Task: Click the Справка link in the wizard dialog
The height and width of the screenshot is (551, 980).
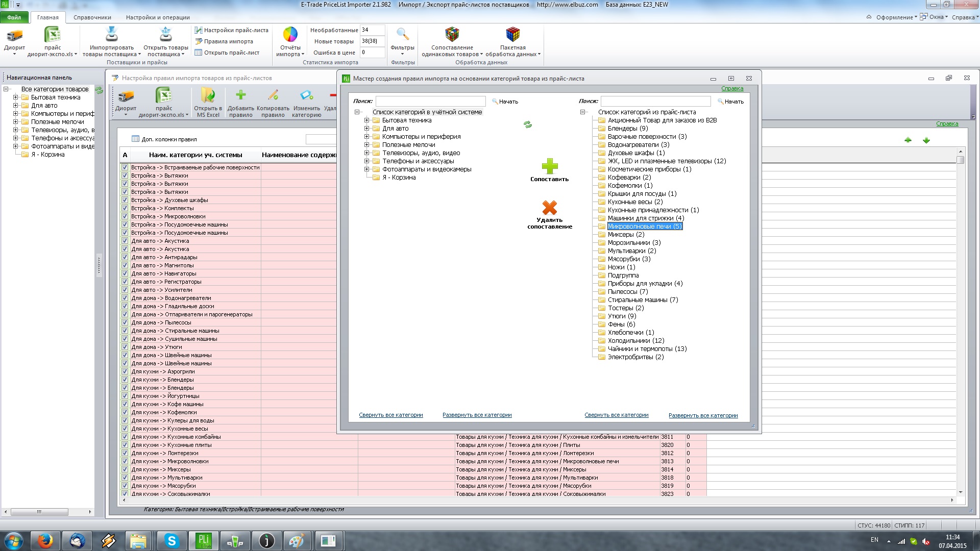Action: (x=732, y=89)
